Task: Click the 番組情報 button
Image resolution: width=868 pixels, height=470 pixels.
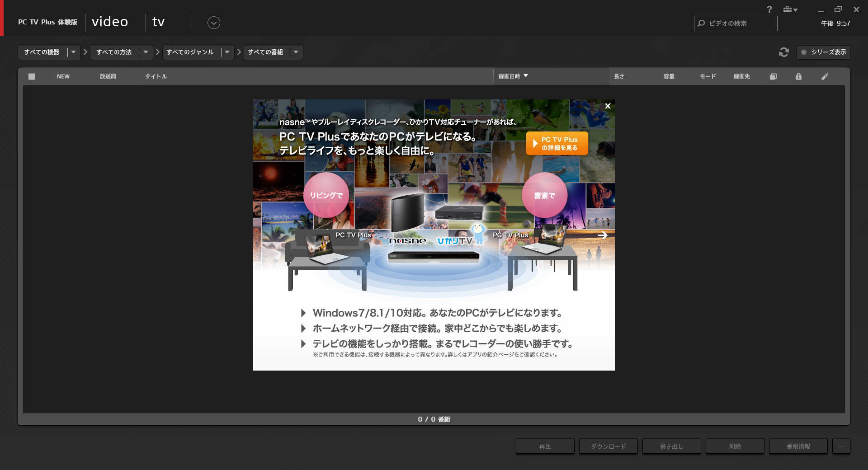Action: pos(798,446)
